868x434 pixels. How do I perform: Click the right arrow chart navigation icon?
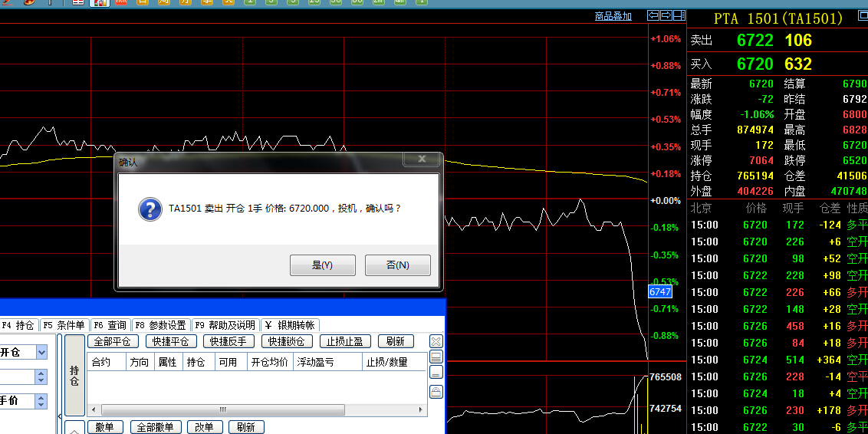pos(666,15)
